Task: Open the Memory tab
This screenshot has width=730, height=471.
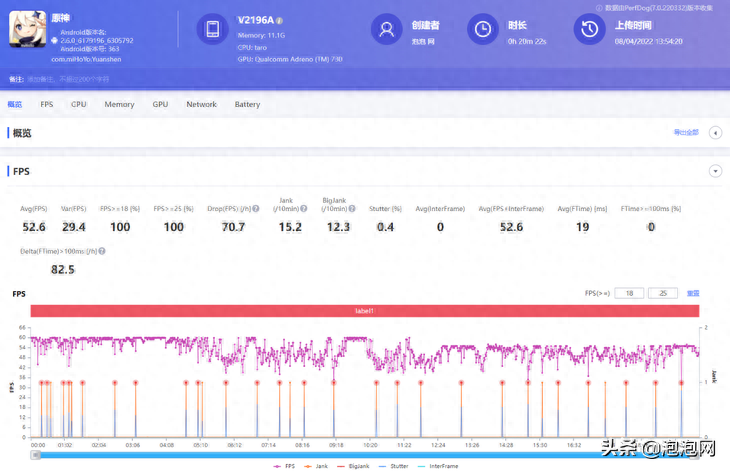Action: (x=119, y=104)
